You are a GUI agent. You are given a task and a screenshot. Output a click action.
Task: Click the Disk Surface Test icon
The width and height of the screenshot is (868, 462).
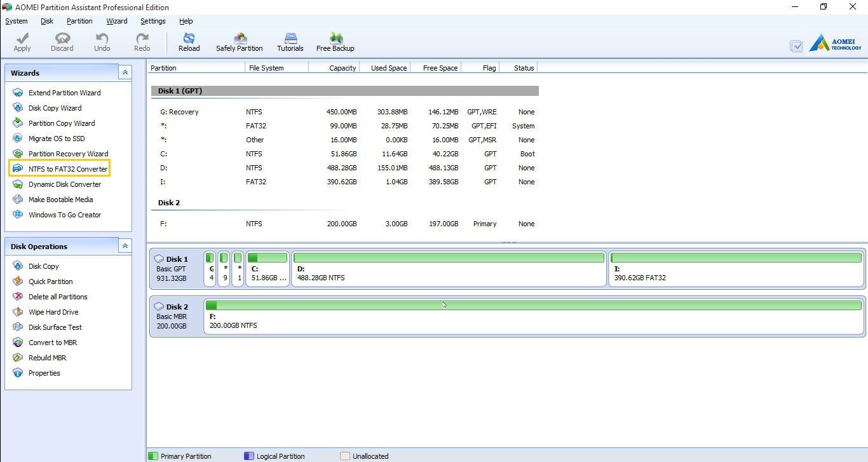click(18, 327)
